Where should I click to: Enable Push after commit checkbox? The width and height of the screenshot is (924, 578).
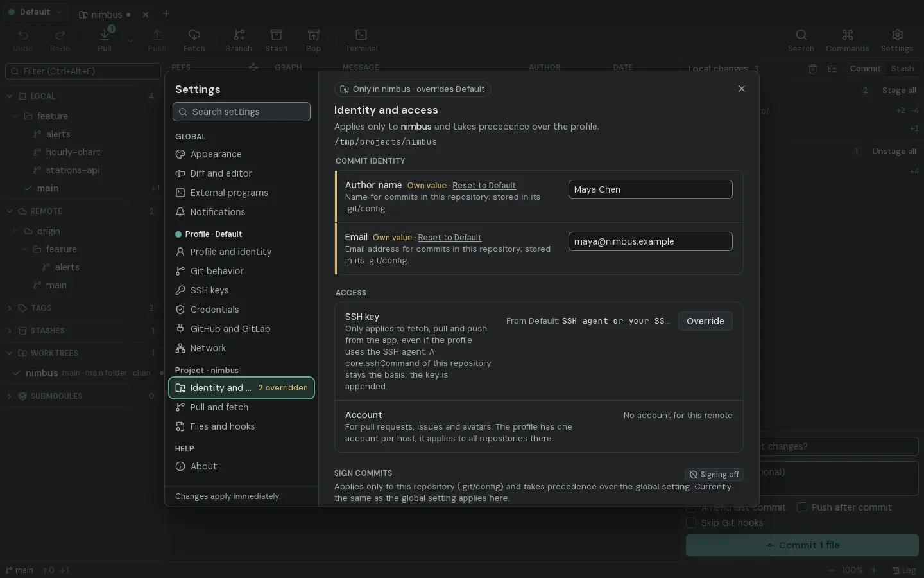802,507
